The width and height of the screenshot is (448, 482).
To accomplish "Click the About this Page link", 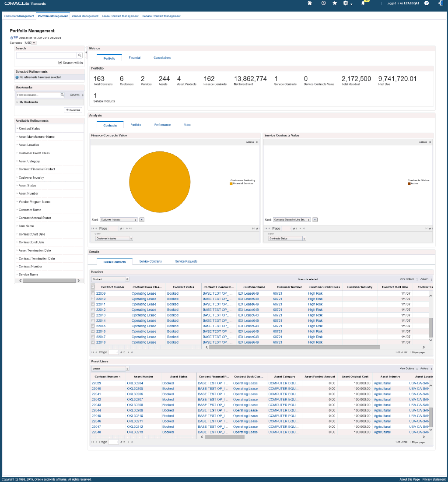I will click(409, 479).
